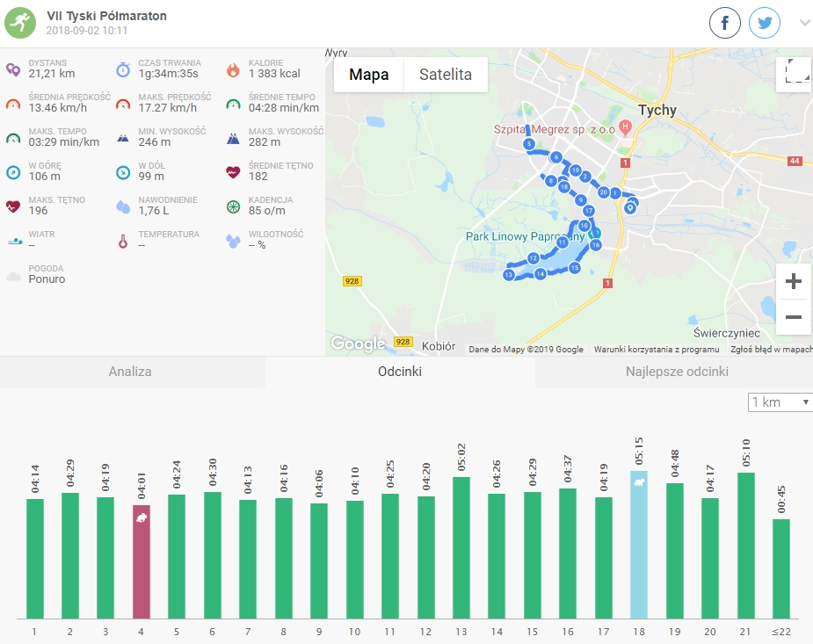Open the Analiza tab

click(x=130, y=372)
